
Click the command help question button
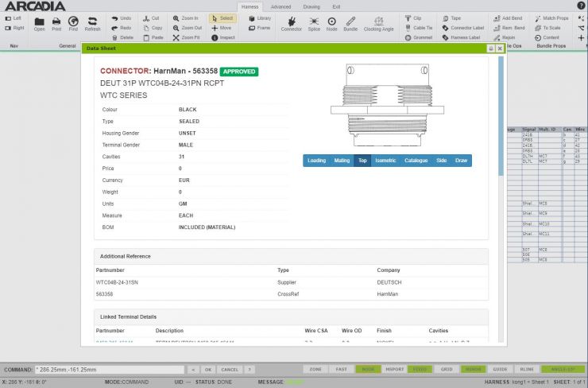(250, 370)
